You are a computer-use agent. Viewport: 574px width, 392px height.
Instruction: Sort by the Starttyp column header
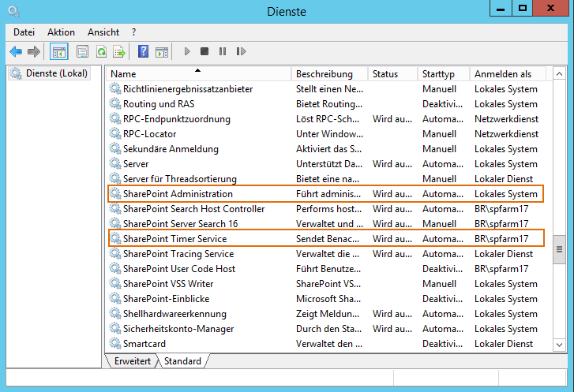(444, 74)
